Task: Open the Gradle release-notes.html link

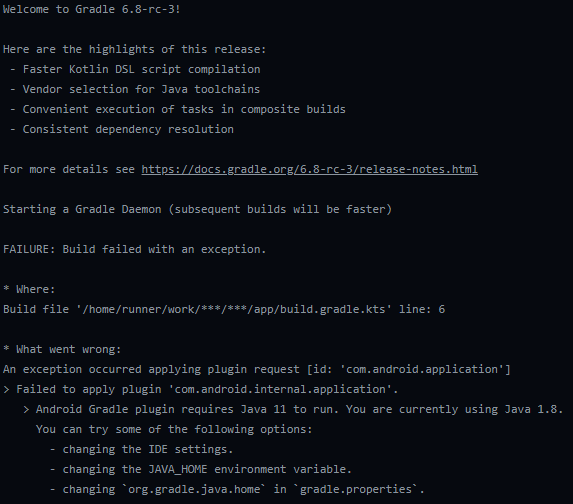Action: click(310, 169)
